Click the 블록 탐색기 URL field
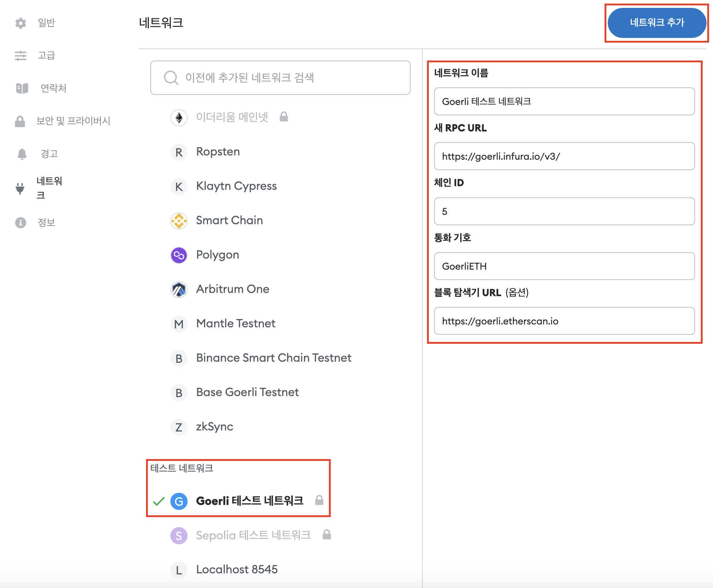 point(564,321)
